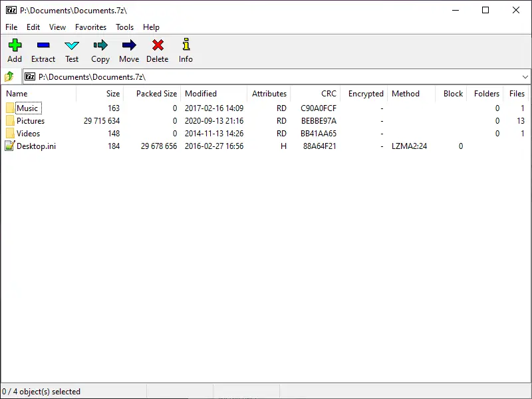Click the Move toolbar icon

click(128, 47)
